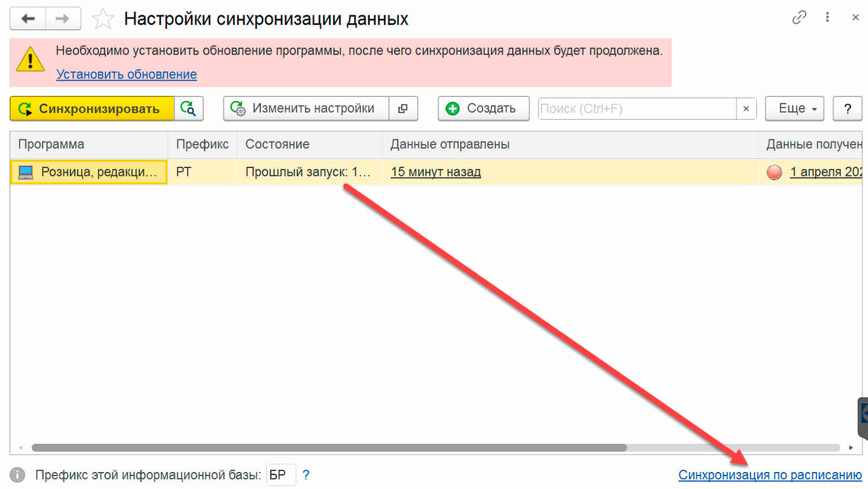Clear the search field with the x
Image resolution: width=868 pixels, height=489 pixels.
coord(746,109)
